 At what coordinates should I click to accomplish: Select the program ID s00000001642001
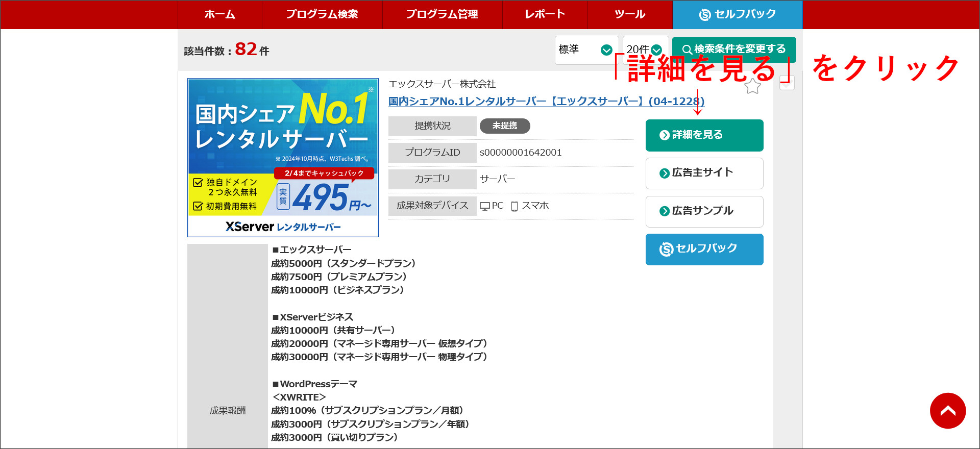point(521,153)
